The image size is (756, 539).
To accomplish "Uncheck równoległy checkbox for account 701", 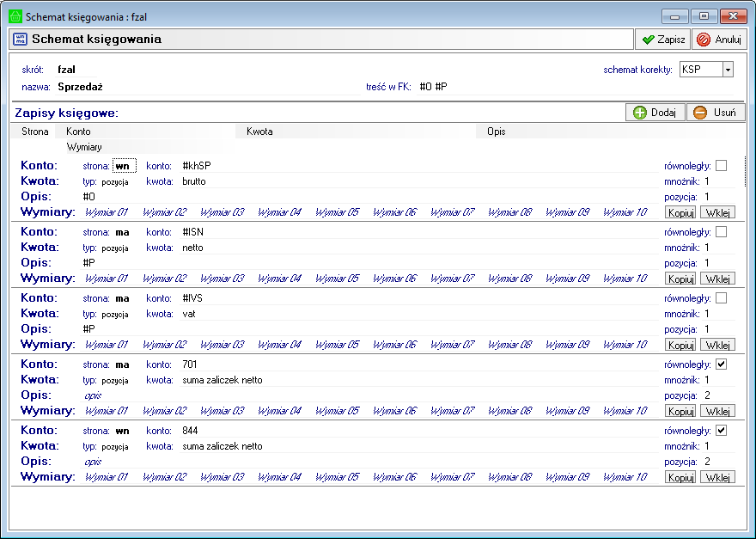I will (x=722, y=364).
